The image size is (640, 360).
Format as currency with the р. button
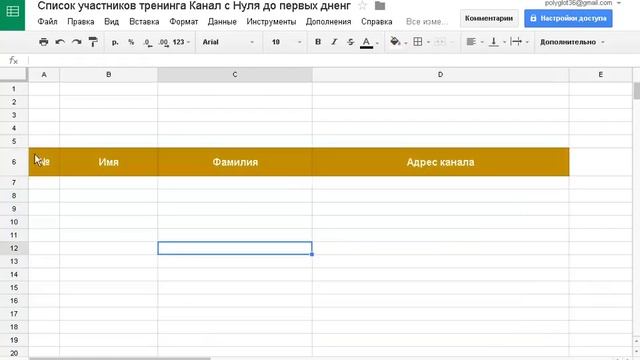(115, 42)
